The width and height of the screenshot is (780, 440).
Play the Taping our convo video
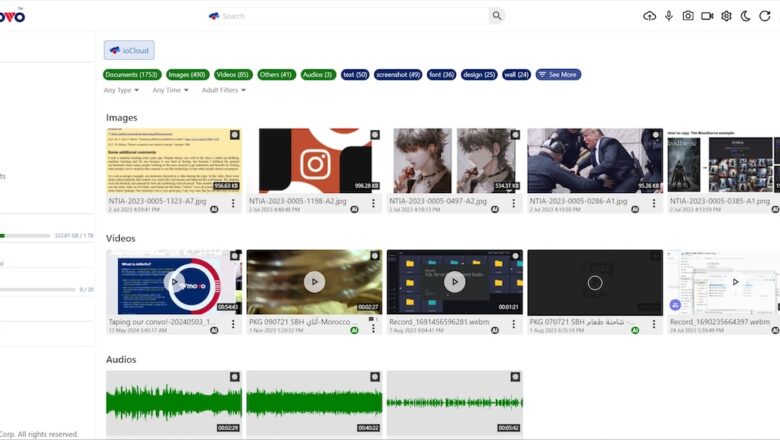(174, 282)
